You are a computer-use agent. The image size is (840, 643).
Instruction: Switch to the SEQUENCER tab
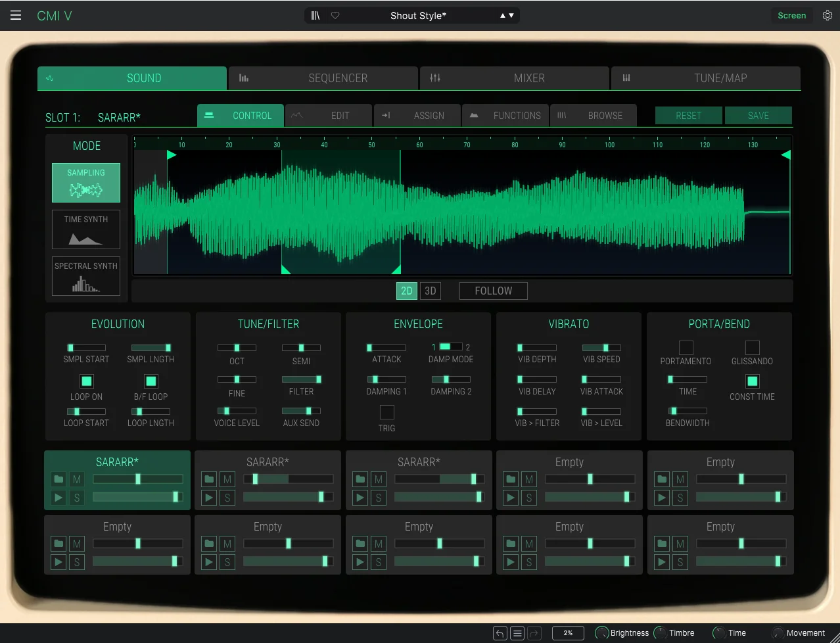tap(323, 78)
